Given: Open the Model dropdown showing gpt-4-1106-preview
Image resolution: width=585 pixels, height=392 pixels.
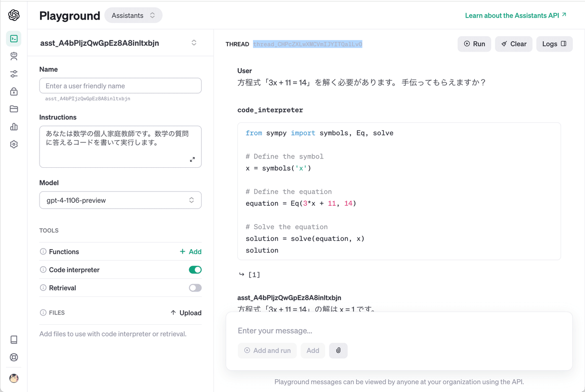Looking at the screenshot, I should 120,200.
